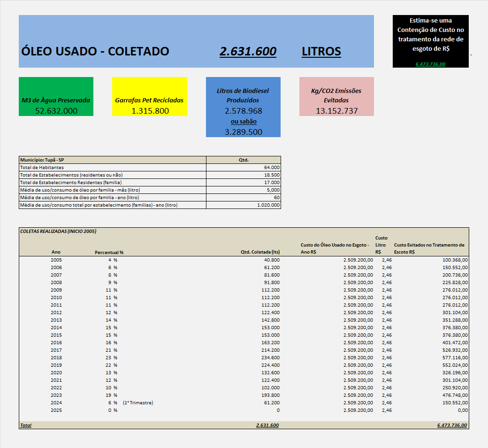Click the pink Kg/CO2 Emissões Evitadas box
Viewport: 488px width, 448px height.
336,96
